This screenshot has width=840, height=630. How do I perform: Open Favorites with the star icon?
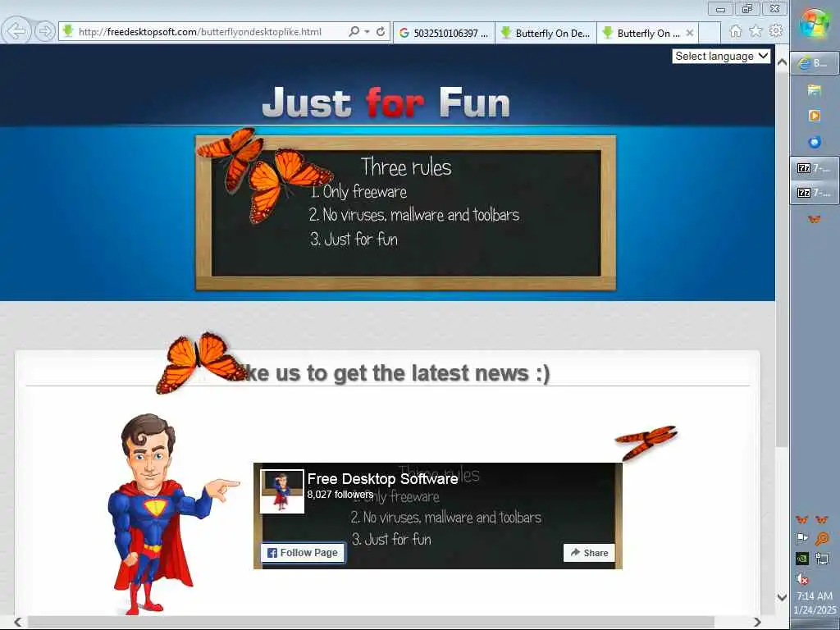click(x=756, y=31)
